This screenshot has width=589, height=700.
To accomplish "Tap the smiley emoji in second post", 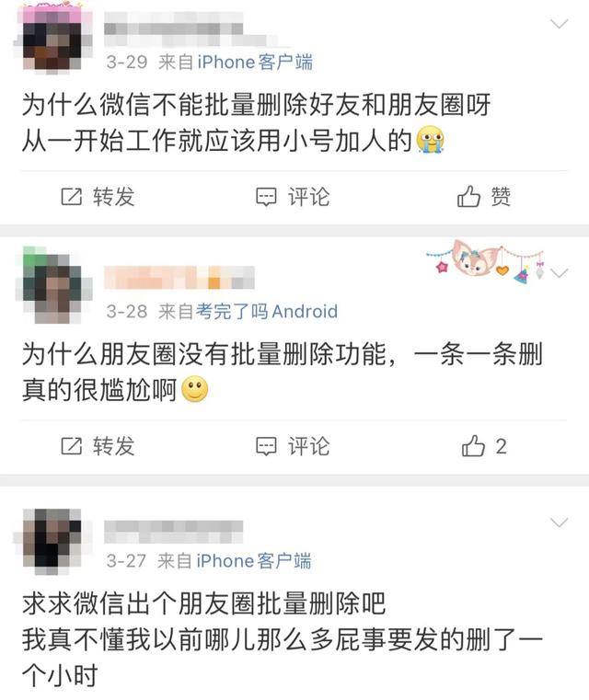I will [195, 389].
